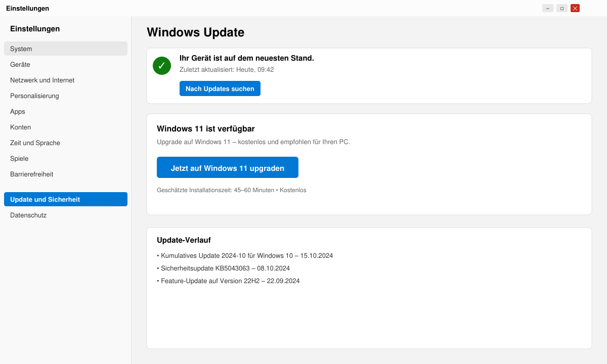Viewport: 607px width, 364px height.
Task: Click the Einstellungen sidebar header
Action: 35,29
